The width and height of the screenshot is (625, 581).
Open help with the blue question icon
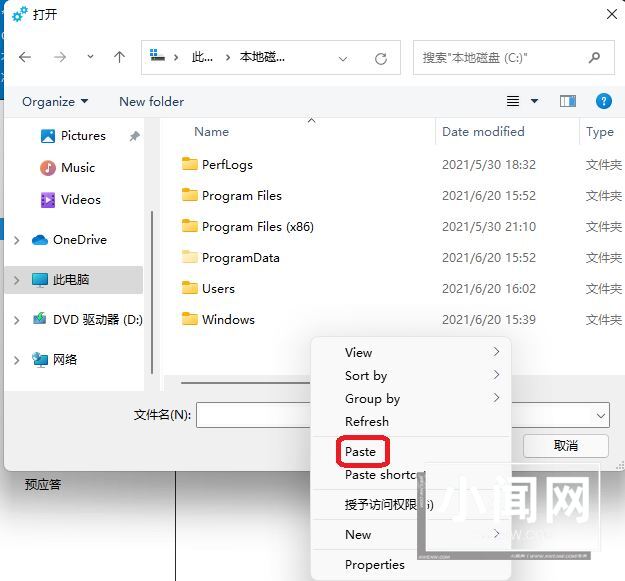[603, 101]
